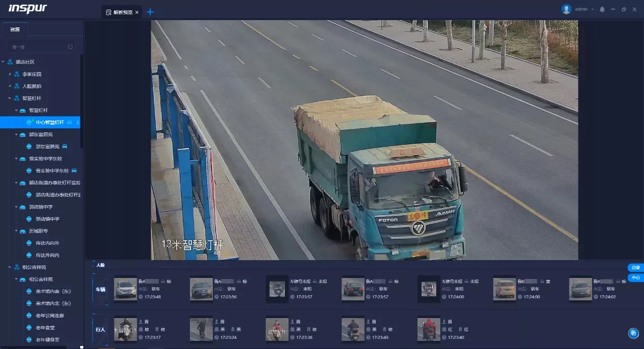Click the organization icon of 相公吉祥苑 community
644x349 pixels.
click(x=17, y=267)
